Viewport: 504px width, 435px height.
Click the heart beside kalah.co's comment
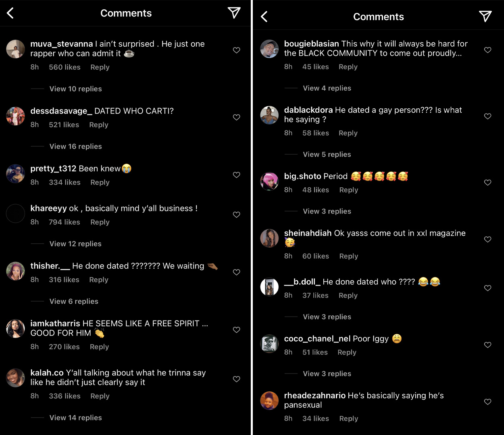point(237,379)
